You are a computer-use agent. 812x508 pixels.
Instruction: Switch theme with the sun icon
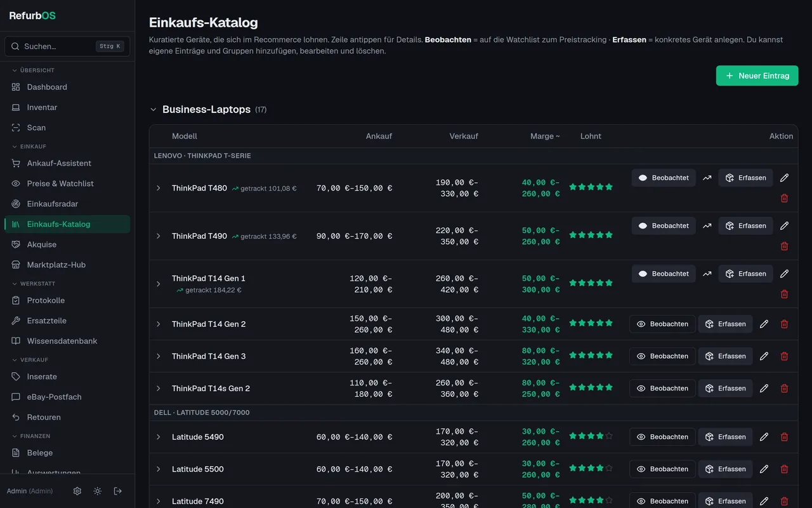[98, 491]
